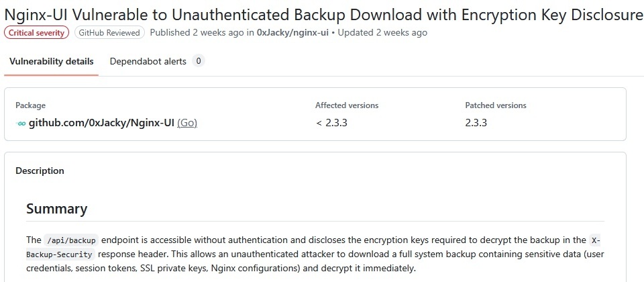Click the Critical severity badge
644x282 pixels.
click(x=36, y=32)
